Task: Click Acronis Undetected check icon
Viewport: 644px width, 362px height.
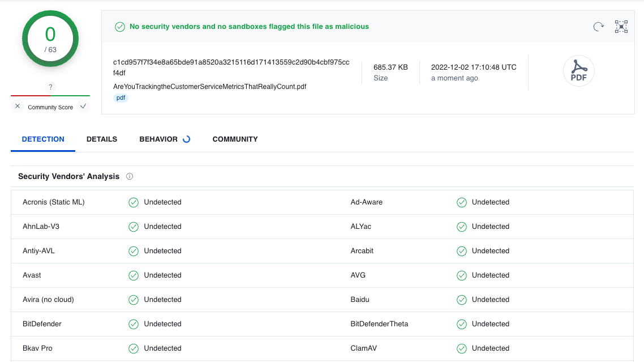Action: click(x=134, y=202)
